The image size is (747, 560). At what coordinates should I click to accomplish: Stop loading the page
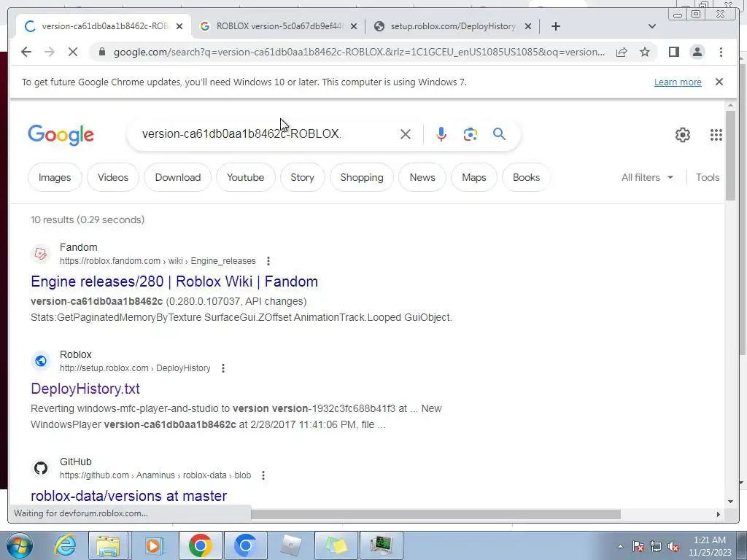coord(73,52)
